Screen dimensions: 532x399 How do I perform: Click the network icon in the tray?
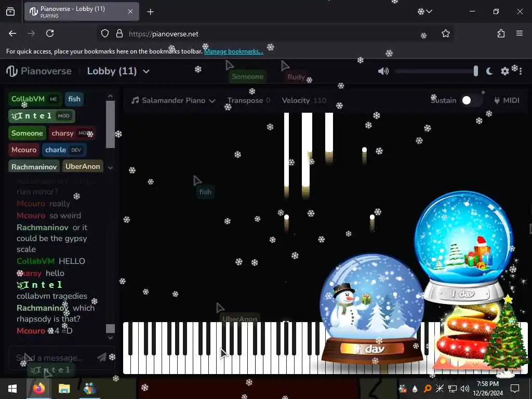point(453,389)
